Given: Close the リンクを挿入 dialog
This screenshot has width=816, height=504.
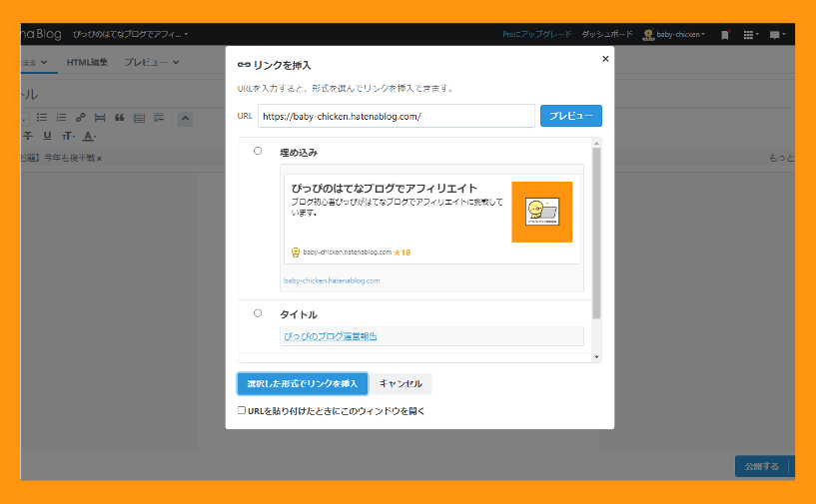Looking at the screenshot, I should click(605, 59).
